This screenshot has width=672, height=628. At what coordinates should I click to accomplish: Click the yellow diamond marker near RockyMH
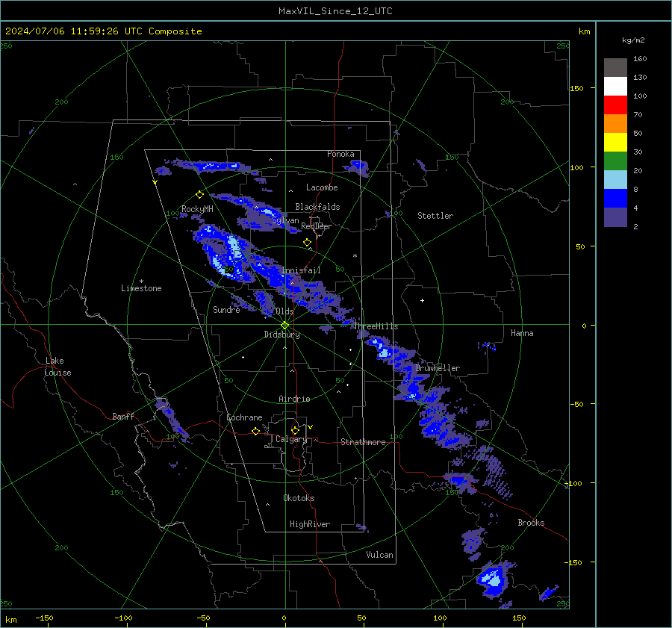199,195
